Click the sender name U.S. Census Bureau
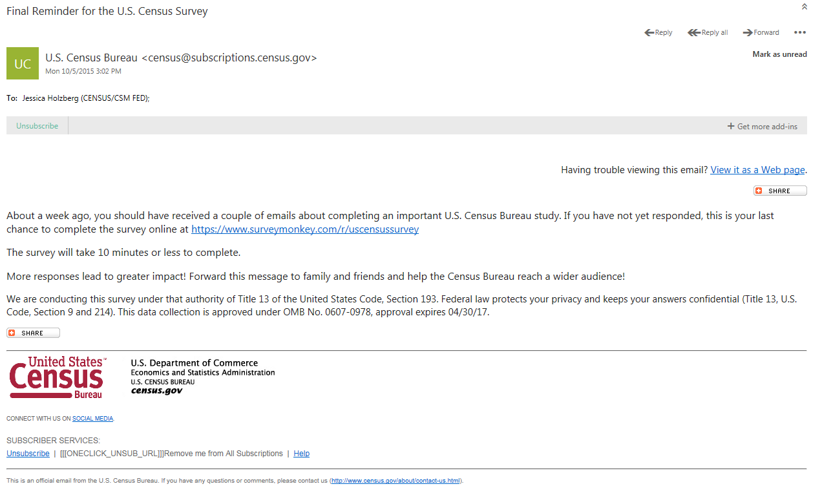This screenshot has width=822, height=504. (x=91, y=58)
